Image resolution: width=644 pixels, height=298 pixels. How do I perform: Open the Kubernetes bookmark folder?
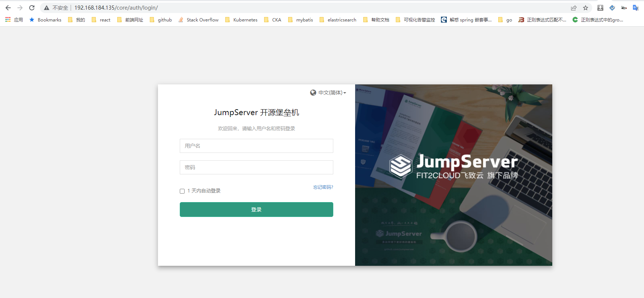241,20
